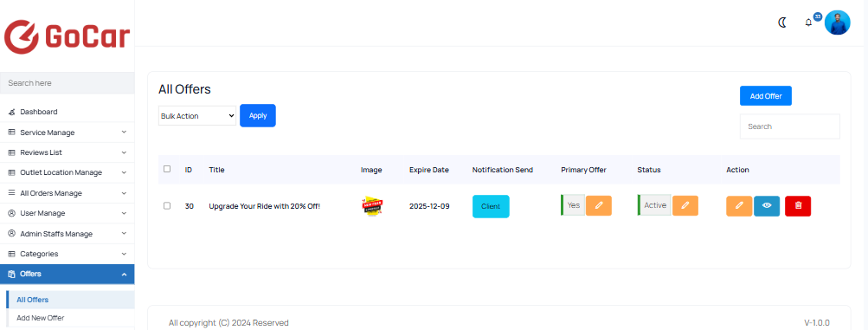868x330 pixels.
Task: Edit Primary Offer value with pencil
Action: coord(598,205)
